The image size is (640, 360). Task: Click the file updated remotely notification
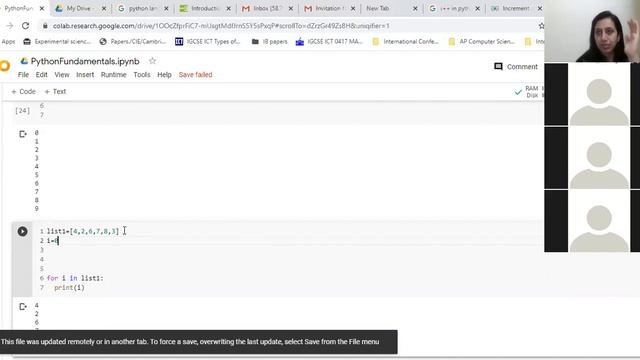[198, 342]
